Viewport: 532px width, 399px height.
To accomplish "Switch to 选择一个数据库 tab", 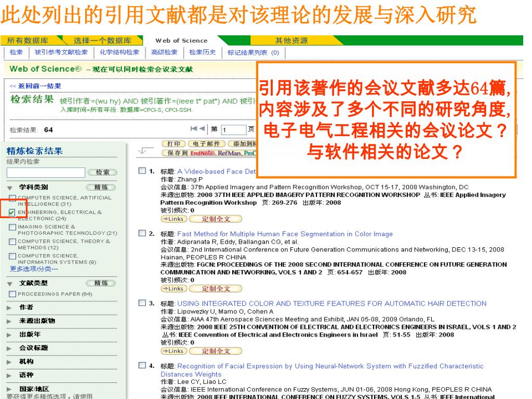I will pyautogui.click(x=102, y=41).
